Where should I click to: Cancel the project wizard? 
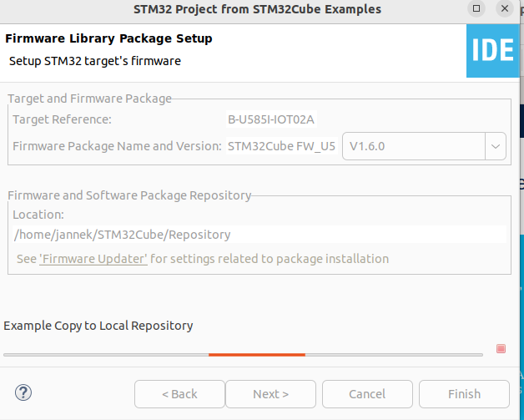(367, 394)
